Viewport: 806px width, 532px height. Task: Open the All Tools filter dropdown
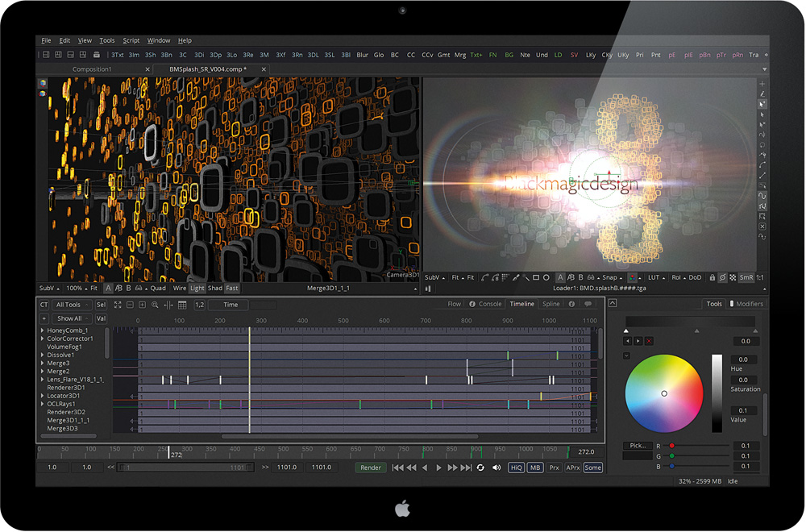coord(72,305)
